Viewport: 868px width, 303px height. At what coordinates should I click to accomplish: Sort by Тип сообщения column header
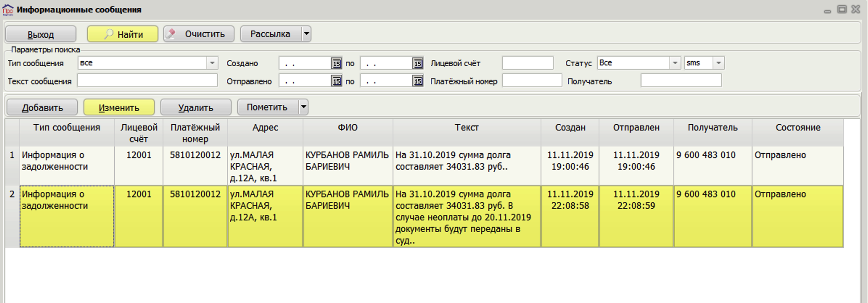67,133
